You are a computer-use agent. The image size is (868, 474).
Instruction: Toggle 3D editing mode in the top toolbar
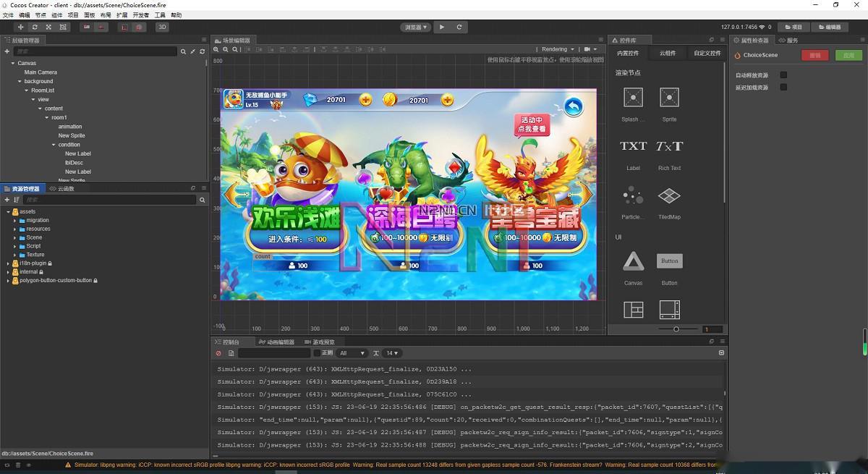[x=161, y=27]
